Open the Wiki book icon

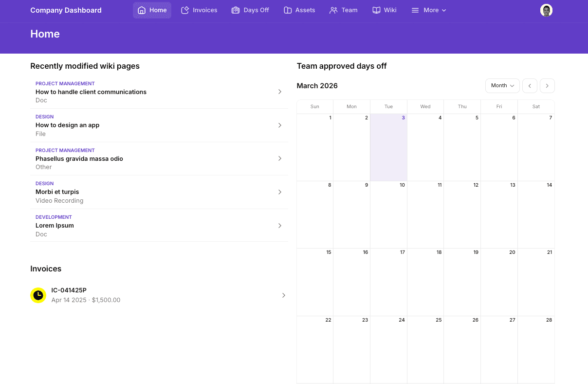375,10
